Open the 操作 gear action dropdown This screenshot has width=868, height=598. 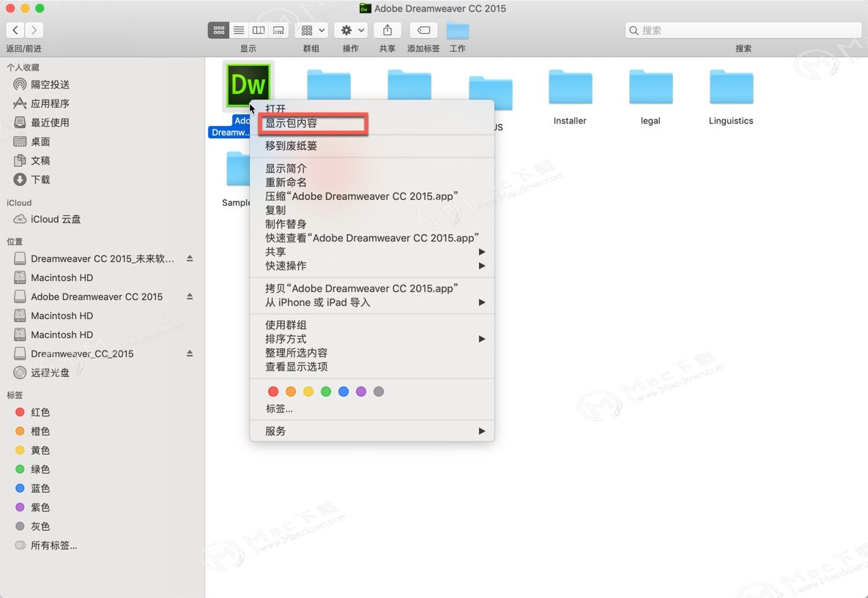[351, 30]
